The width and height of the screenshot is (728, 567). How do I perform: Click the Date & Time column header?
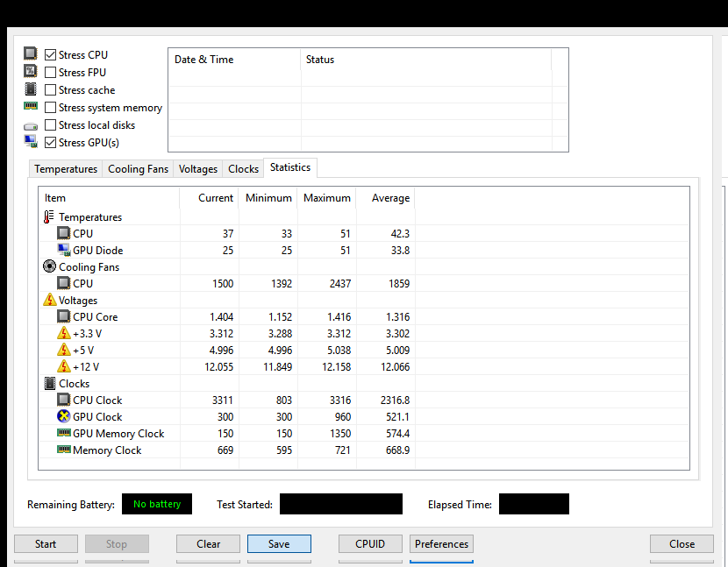[204, 60]
